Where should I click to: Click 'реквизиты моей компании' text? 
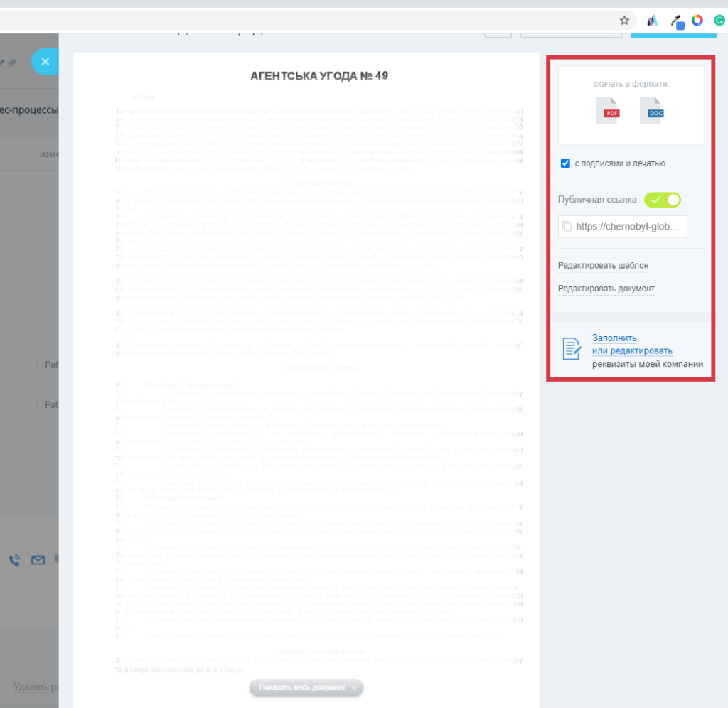pyautogui.click(x=648, y=364)
